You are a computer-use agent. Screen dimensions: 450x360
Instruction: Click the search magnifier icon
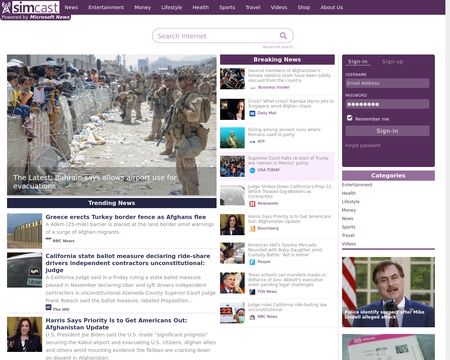[283, 36]
